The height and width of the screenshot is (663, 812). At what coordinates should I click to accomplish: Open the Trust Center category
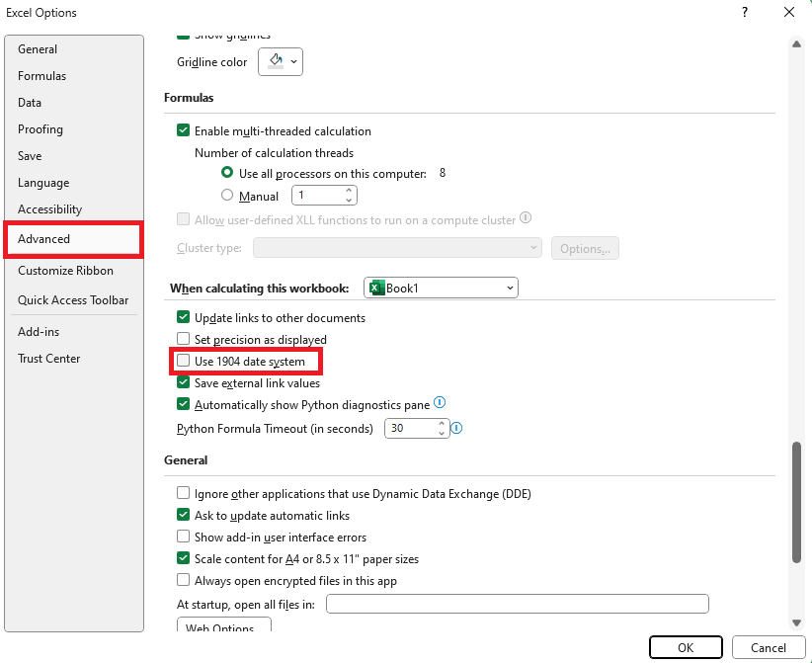(73, 359)
